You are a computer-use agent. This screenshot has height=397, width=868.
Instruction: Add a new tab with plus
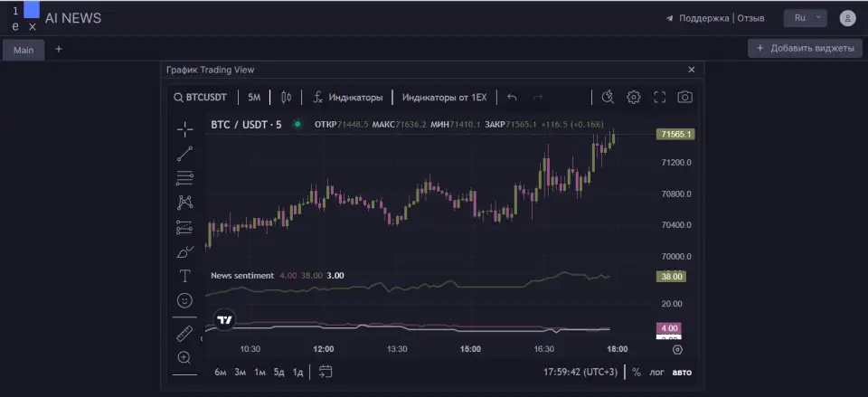click(x=59, y=49)
